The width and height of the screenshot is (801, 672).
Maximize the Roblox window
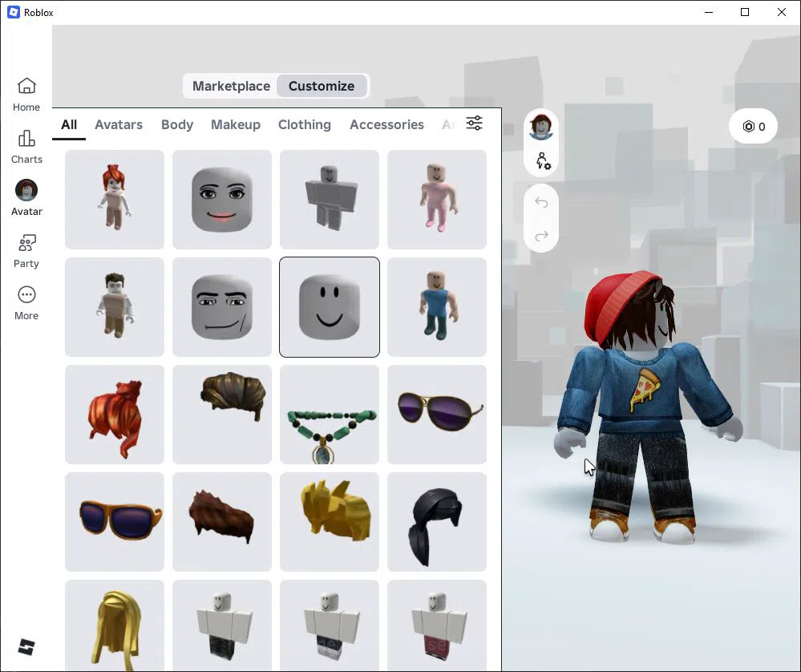[745, 12]
